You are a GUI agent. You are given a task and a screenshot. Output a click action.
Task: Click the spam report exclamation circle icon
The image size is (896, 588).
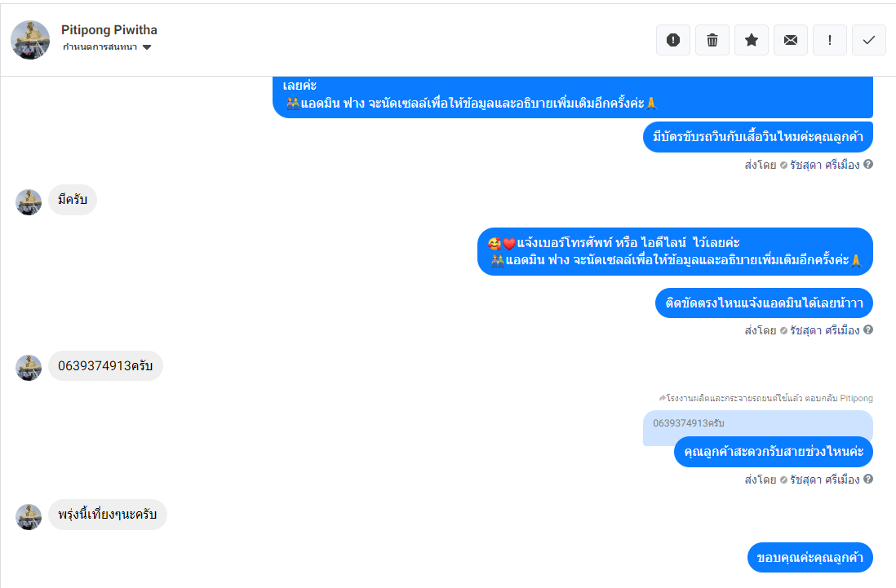coord(673,40)
